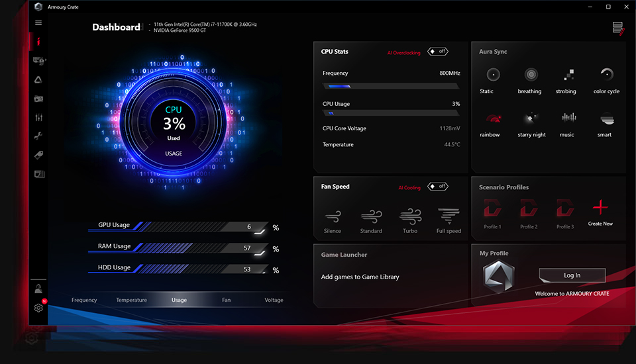
Task: Click the CPU Usage bar
Action: (391, 113)
